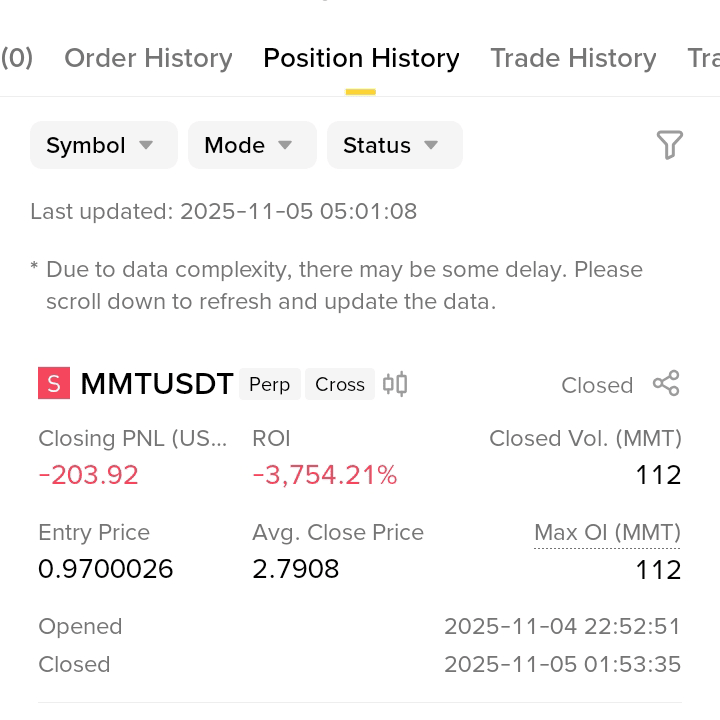Image resolution: width=720 pixels, height=720 pixels.
Task: Tap the MMTUSDT symbol name
Action: point(157,384)
